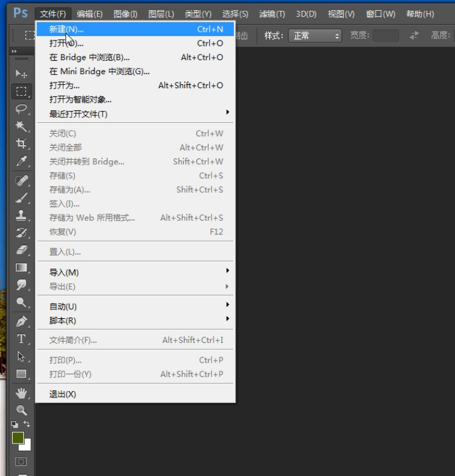Click the width input field
Viewport: 455px width, 476px height.
click(x=386, y=35)
